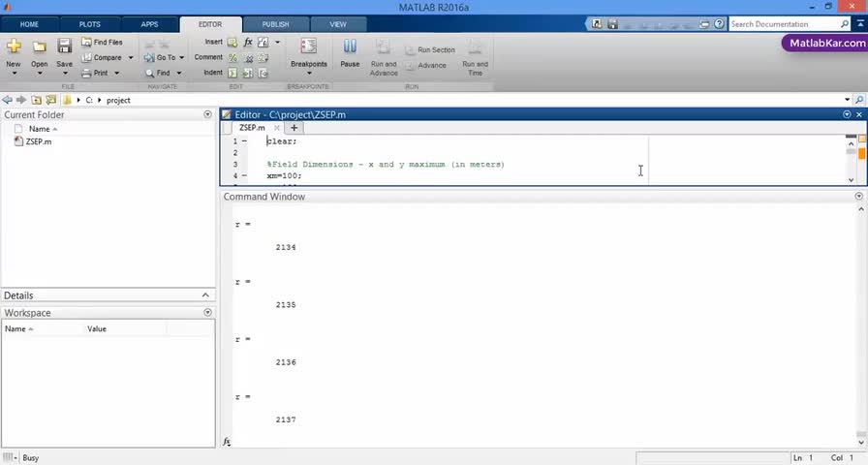Save the script with the floppy icon
This screenshot has height=465, width=868.
tap(64, 46)
